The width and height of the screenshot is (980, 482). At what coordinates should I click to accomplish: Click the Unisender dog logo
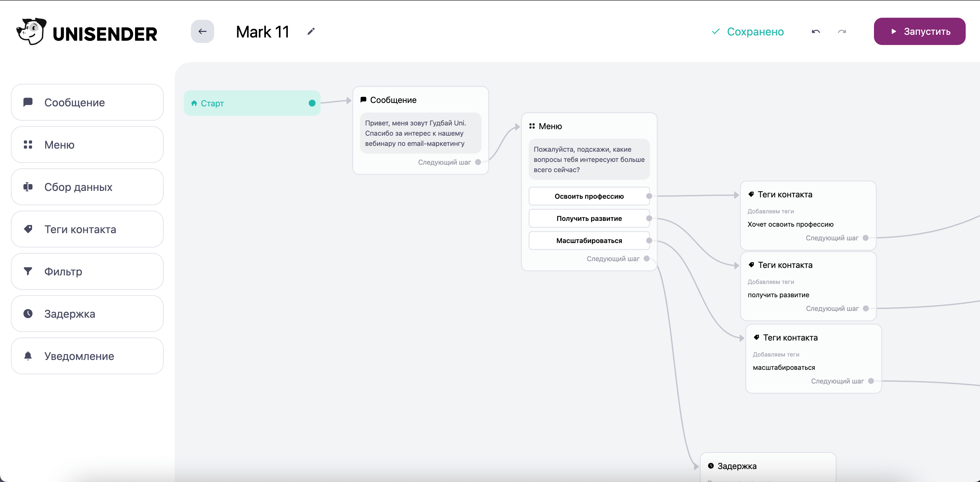[x=31, y=32]
